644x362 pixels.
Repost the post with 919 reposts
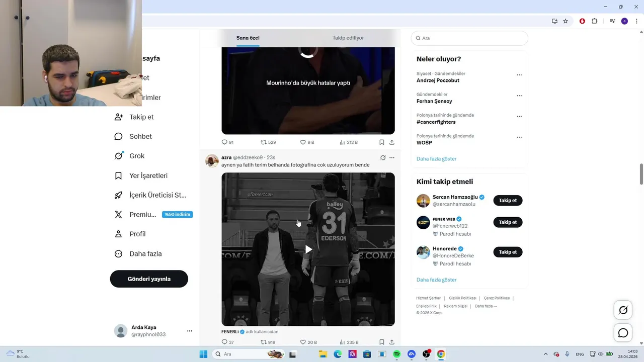tap(268, 342)
